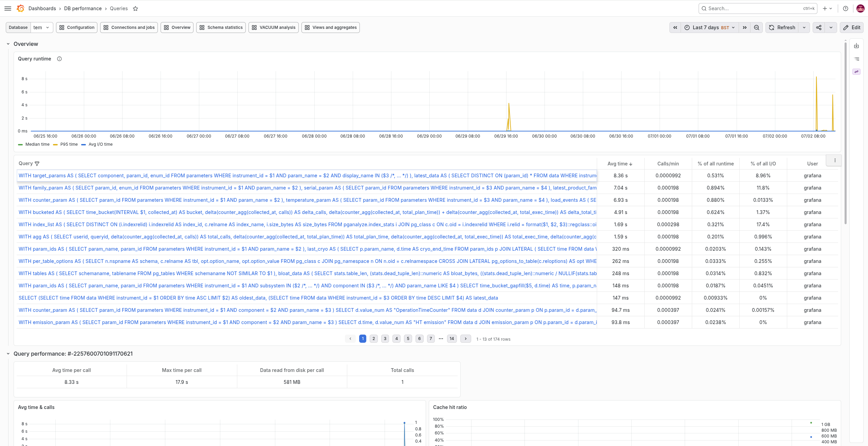
Task: Go to next table page
Action: pyautogui.click(x=466, y=339)
